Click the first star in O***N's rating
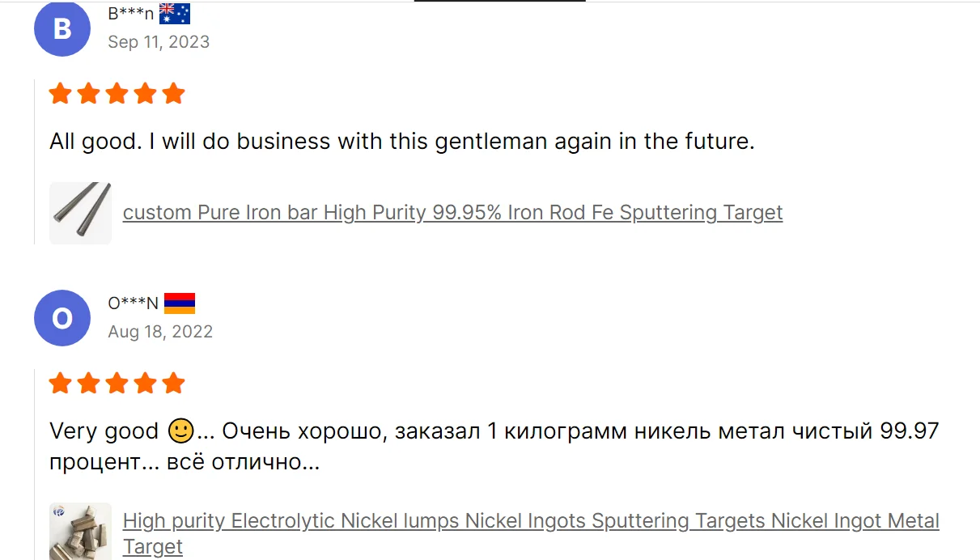 point(61,383)
